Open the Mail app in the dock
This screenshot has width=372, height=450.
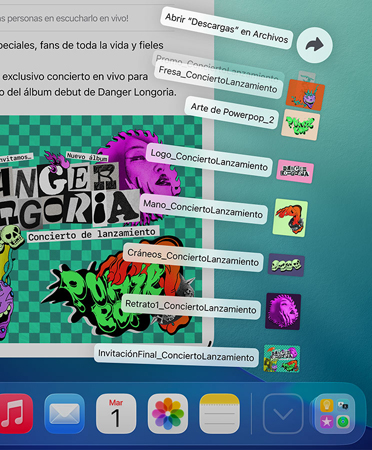pos(64,414)
